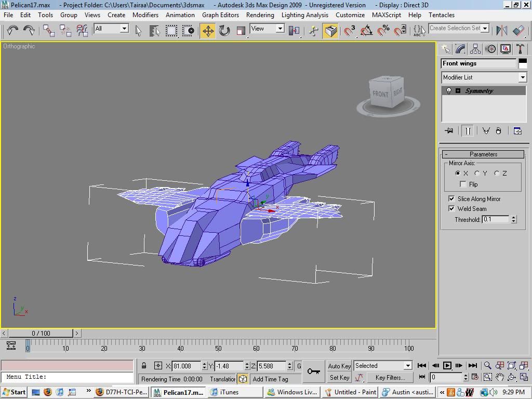Toggle Window/Crossing selection icon
The image size is (532, 399).
(188, 31)
